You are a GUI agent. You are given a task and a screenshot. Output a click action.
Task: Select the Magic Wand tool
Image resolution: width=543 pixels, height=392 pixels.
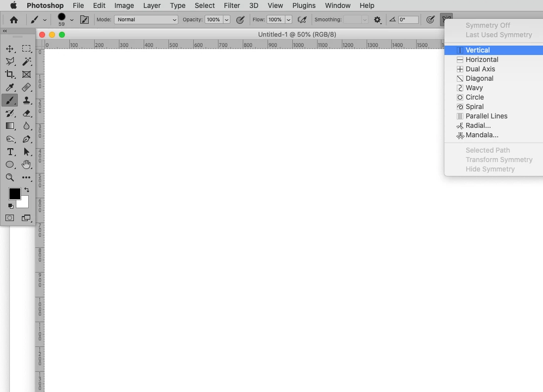(x=26, y=61)
